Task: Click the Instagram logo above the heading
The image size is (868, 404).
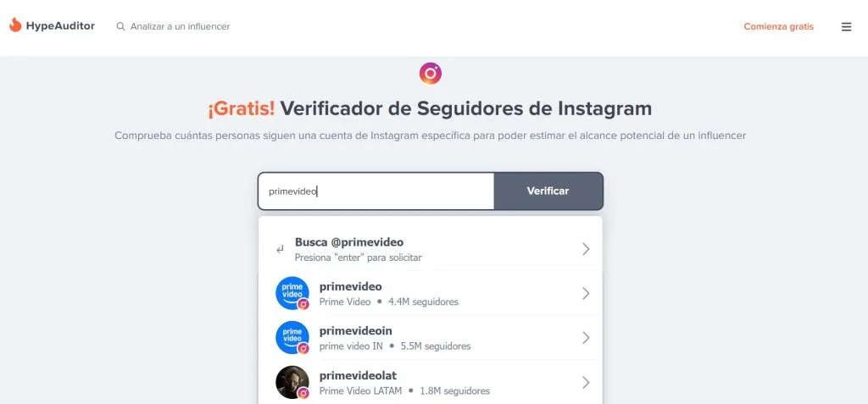Action: point(430,73)
